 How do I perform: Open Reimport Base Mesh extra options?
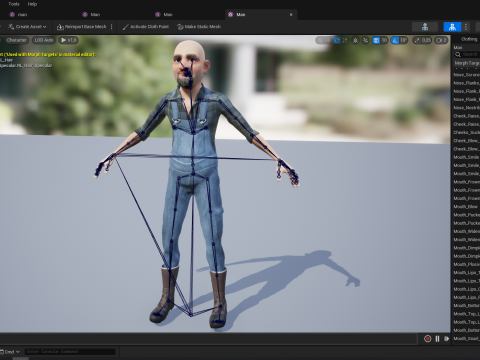pyautogui.click(x=112, y=27)
